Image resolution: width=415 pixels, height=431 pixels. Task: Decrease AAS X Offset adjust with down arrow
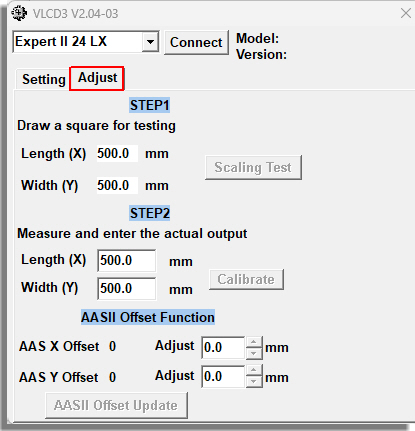pos(254,353)
